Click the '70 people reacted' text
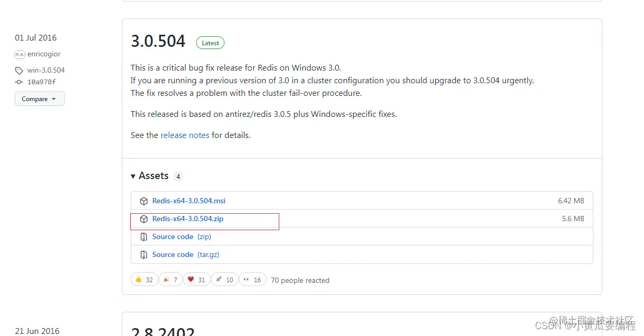The height and width of the screenshot is (336, 644). 300,280
